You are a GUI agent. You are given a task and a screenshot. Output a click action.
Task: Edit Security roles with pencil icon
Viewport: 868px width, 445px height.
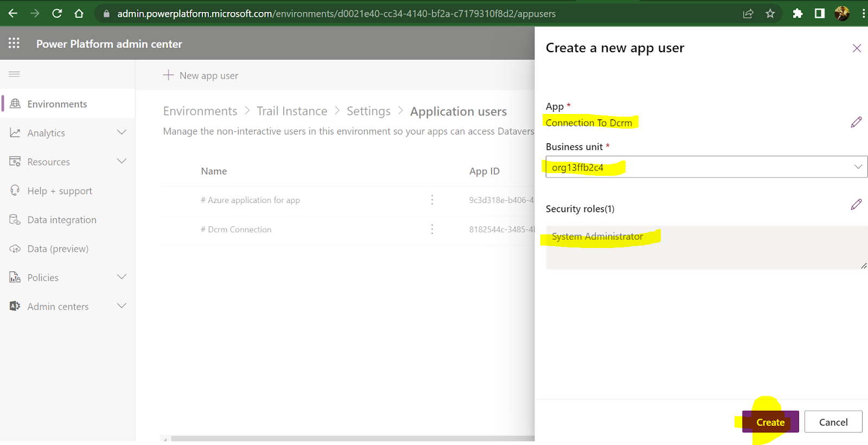[856, 205]
